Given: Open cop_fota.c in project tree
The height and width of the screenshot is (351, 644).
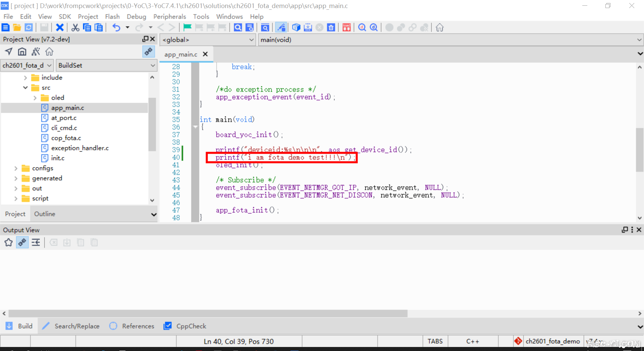Looking at the screenshot, I should (66, 138).
